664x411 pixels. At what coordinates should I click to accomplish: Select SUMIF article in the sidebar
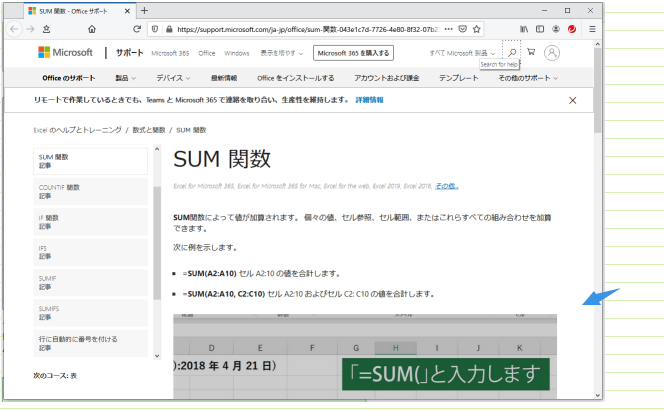[91, 283]
